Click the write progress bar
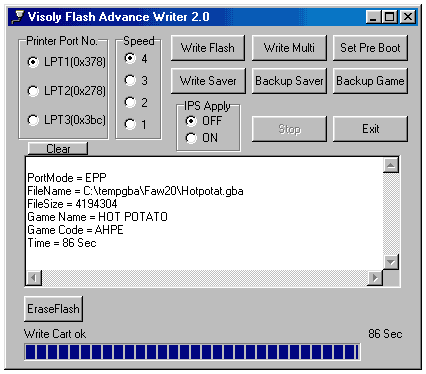The width and height of the screenshot is (426, 374). pos(192,352)
